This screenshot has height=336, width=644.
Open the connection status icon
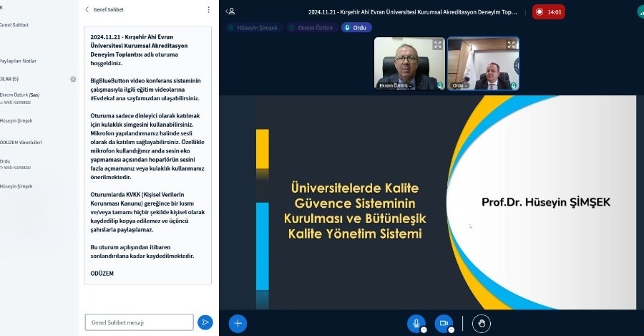point(640,12)
